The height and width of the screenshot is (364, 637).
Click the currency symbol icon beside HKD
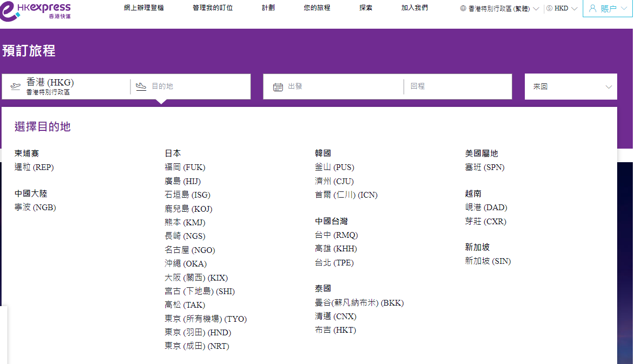(x=550, y=8)
